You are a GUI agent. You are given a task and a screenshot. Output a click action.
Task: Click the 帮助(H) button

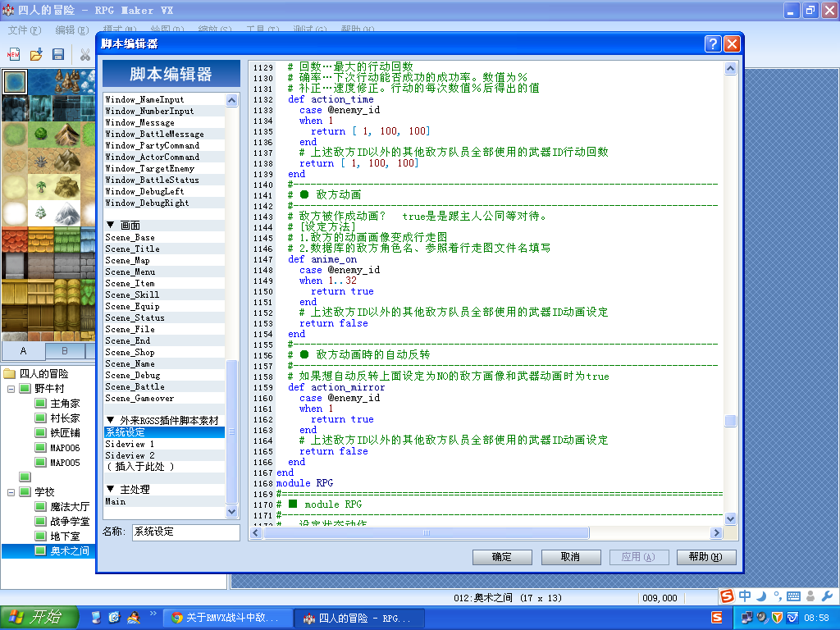706,557
